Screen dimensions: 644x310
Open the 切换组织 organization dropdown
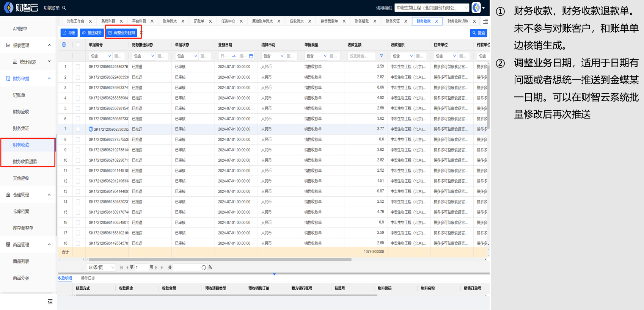tap(432, 8)
